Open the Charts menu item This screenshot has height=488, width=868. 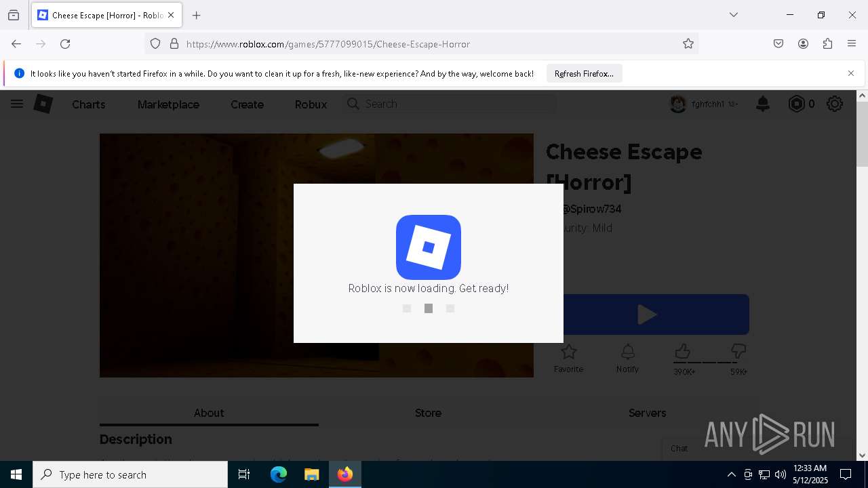pyautogui.click(x=89, y=104)
